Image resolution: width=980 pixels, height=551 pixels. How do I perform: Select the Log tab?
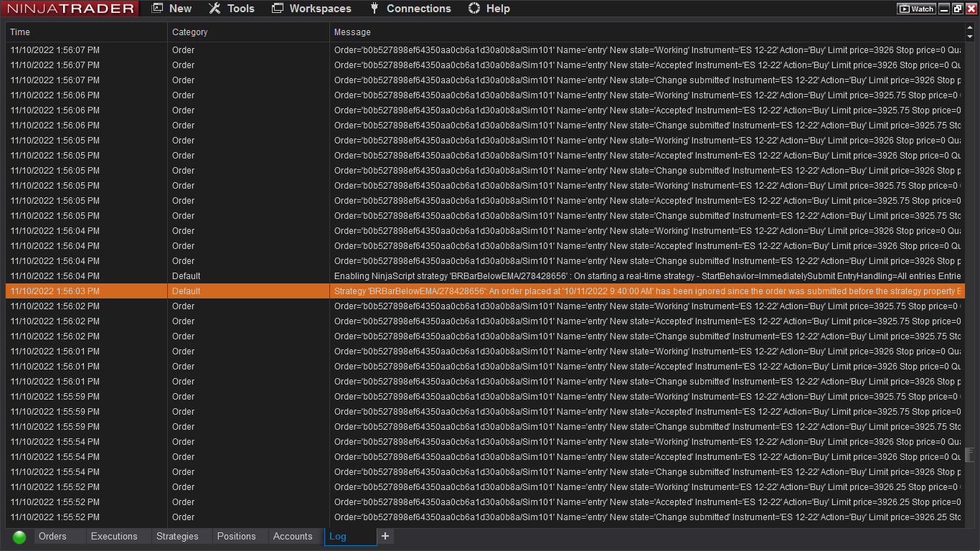pyautogui.click(x=351, y=536)
